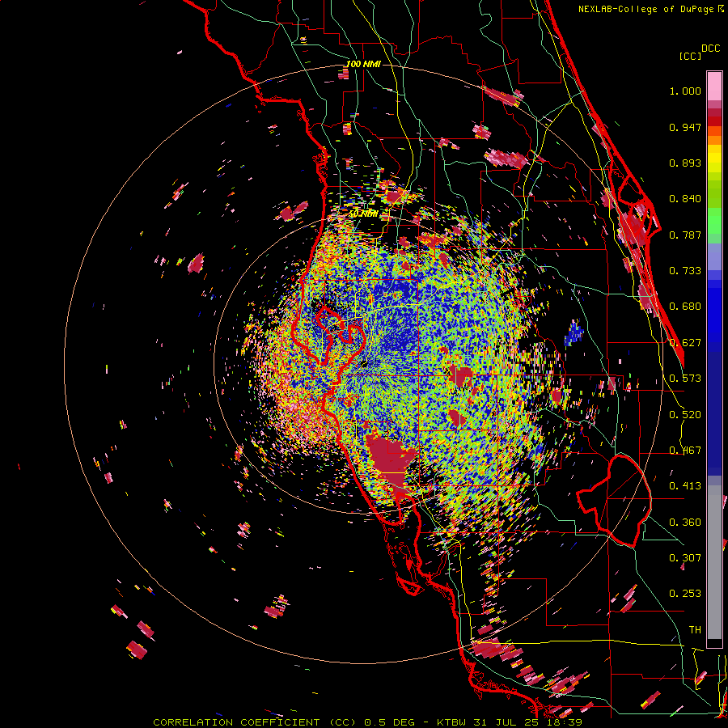Screen dimensions: 728x728
Task: Pick the bright green segment of color scale
Action: click(714, 221)
